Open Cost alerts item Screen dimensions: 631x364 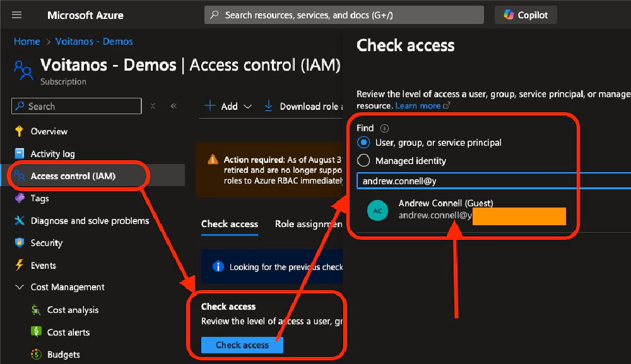(68, 332)
